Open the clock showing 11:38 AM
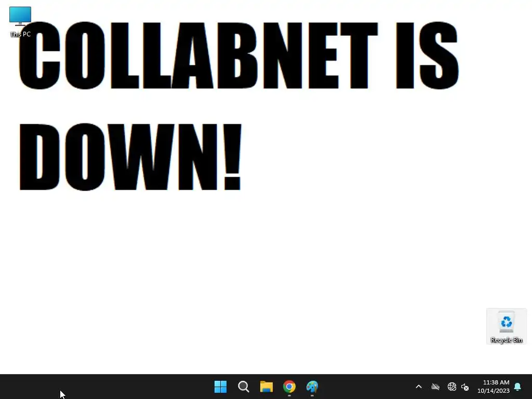Viewport: 532px width, 399px height. (x=494, y=387)
